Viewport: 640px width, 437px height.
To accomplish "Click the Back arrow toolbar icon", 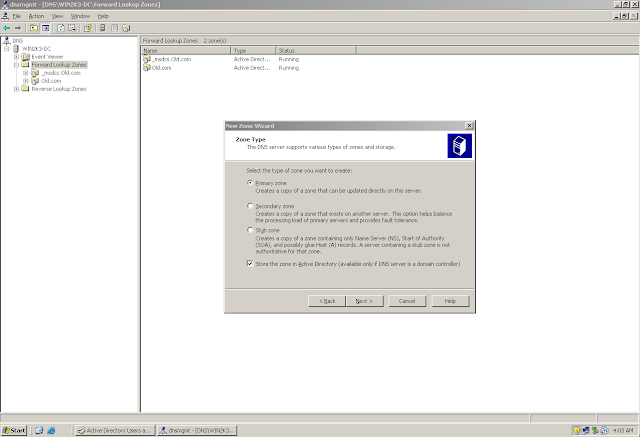I will pos(7,28).
